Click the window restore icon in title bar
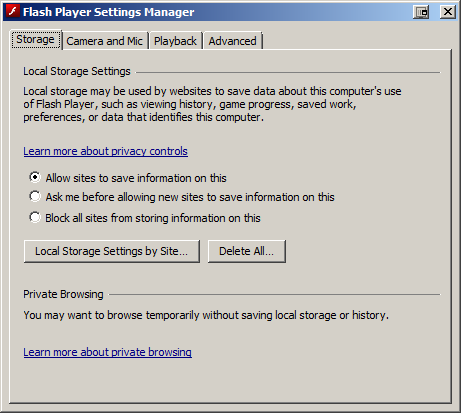The width and height of the screenshot is (461, 413). (421, 12)
